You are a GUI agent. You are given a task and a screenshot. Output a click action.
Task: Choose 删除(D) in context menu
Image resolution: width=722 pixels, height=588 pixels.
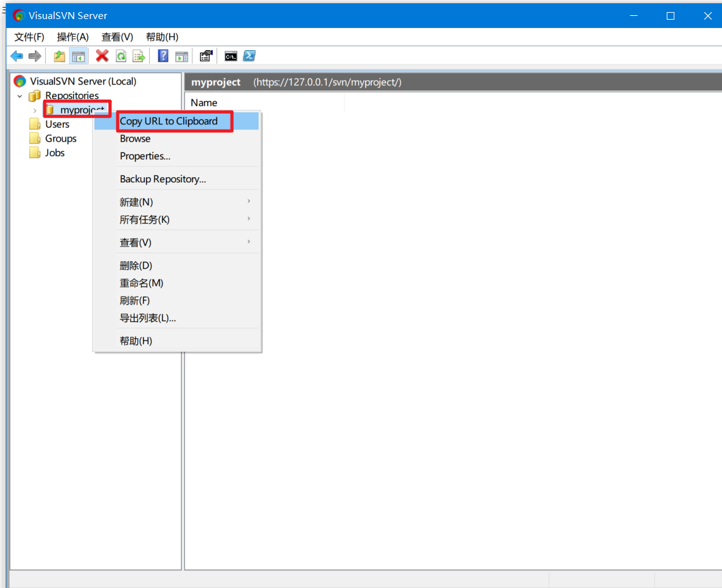(x=177, y=265)
